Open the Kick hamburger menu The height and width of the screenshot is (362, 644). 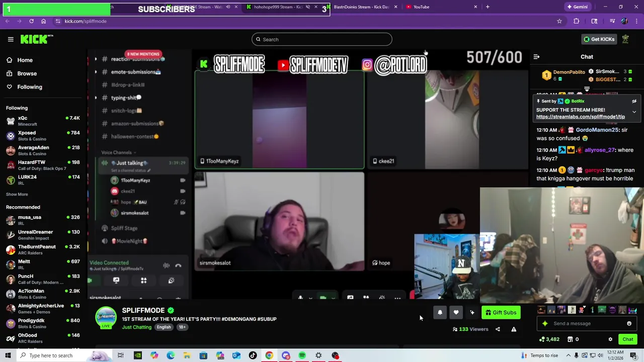11,39
